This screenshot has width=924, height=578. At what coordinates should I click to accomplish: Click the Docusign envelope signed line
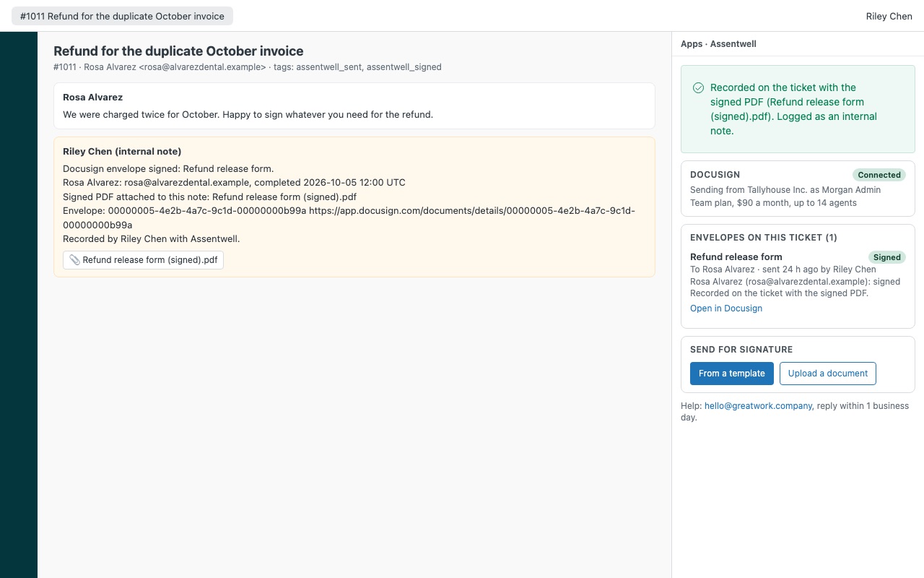coord(168,169)
